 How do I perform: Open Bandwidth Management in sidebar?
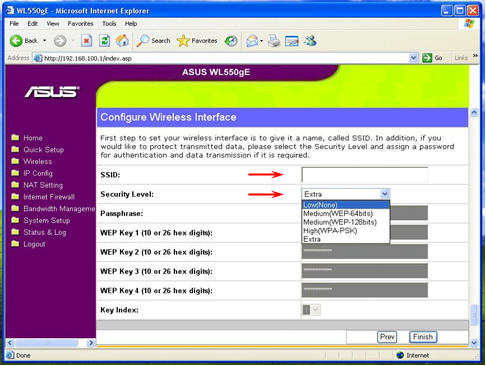[x=59, y=209]
